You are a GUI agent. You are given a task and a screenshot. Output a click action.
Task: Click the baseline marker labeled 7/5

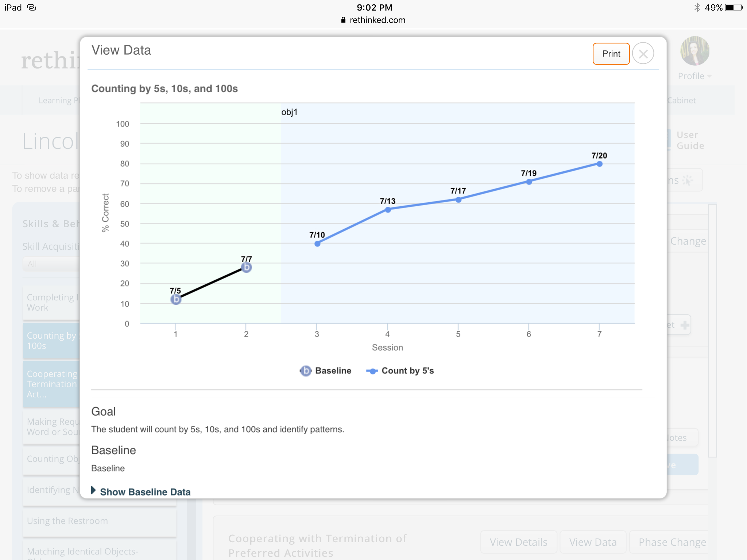175,299
